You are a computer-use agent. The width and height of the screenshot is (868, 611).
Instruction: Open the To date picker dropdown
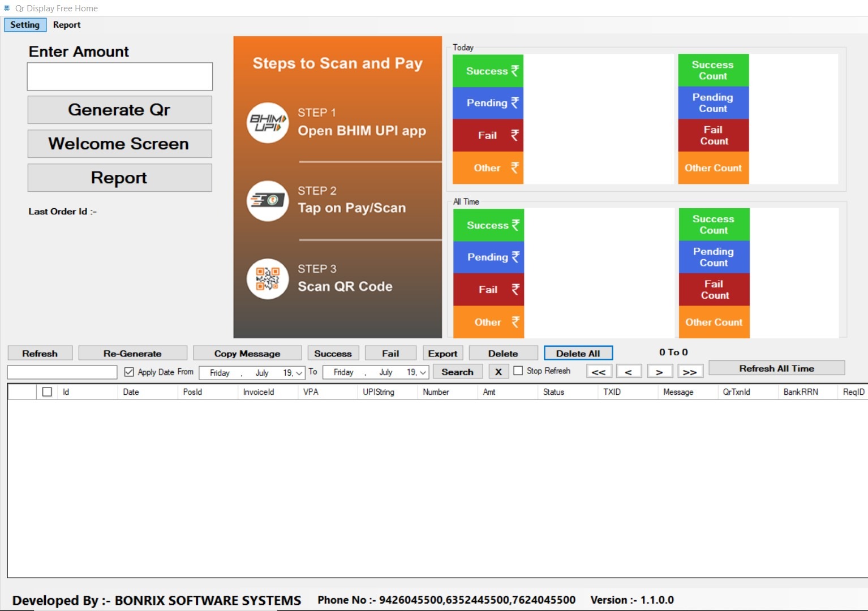click(x=423, y=373)
